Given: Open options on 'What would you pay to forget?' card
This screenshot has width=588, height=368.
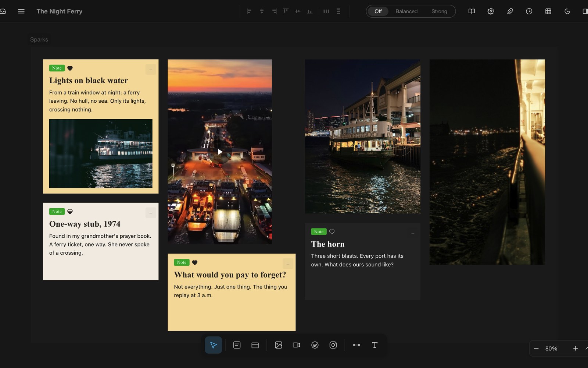Looking at the screenshot, I should pos(288,264).
